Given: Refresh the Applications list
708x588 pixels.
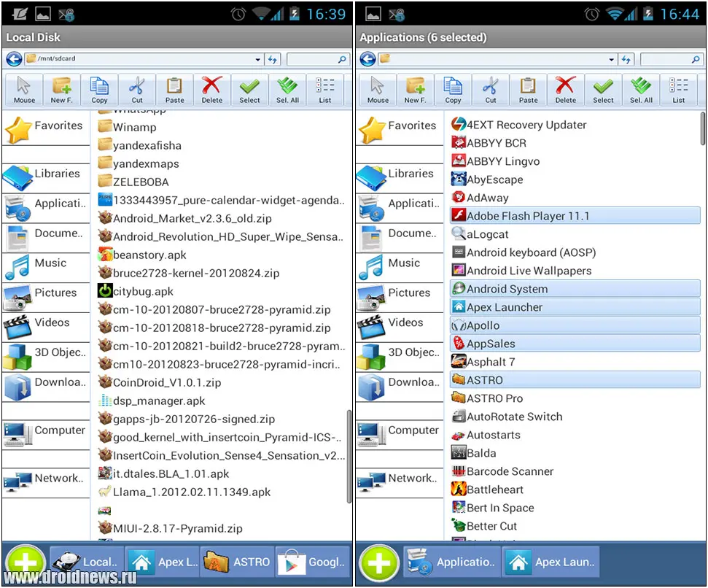Looking at the screenshot, I should (x=626, y=59).
